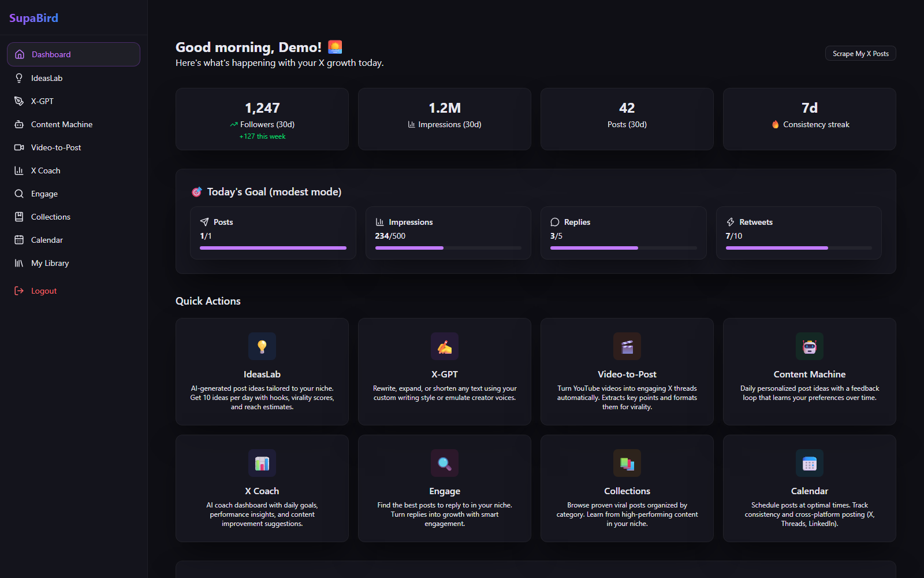Click the Scrape My X Posts button
This screenshot has height=578, width=924.
click(x=860, y=54)
